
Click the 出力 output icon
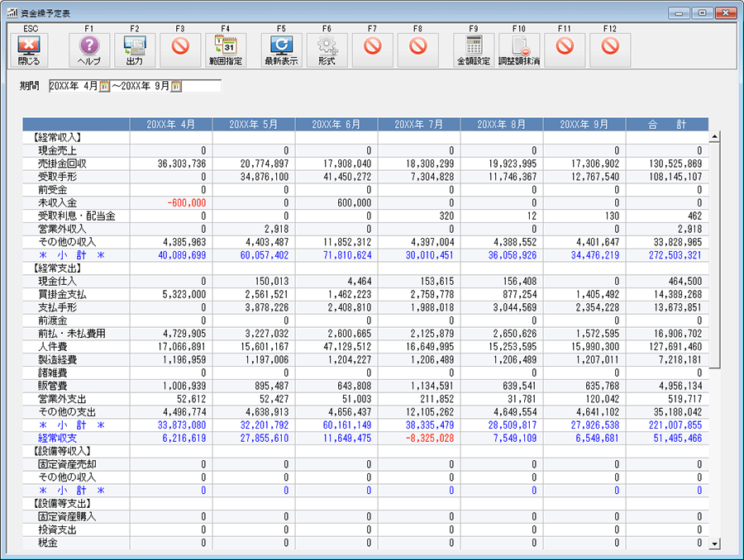tap(135, 50)
